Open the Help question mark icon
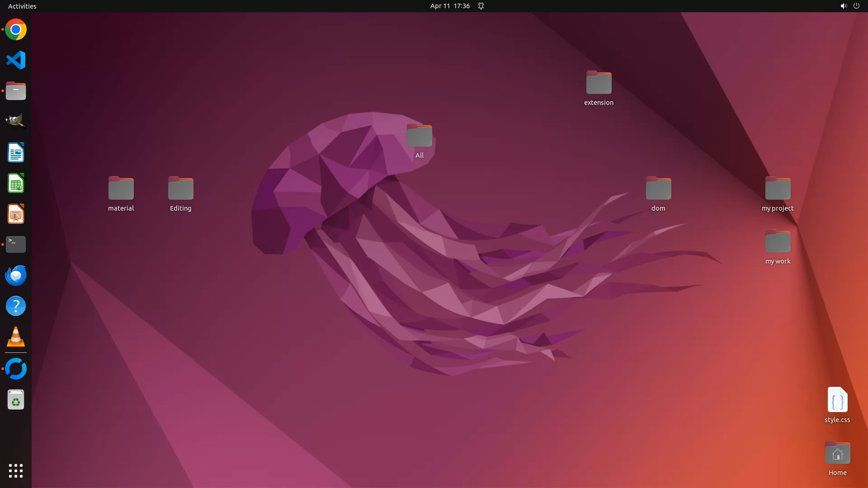The image size is (868, 488). pos(16,306)
